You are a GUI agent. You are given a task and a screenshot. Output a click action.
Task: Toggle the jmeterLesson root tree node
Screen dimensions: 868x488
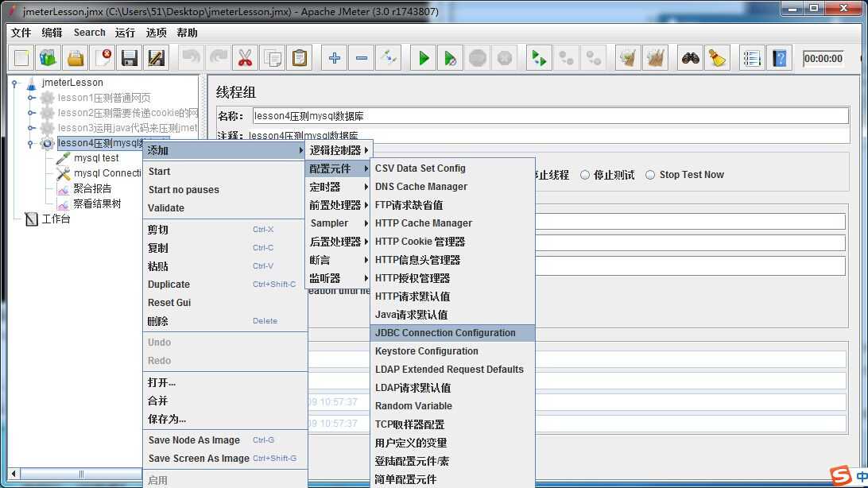pyautogui.click(x=16, y=83)
